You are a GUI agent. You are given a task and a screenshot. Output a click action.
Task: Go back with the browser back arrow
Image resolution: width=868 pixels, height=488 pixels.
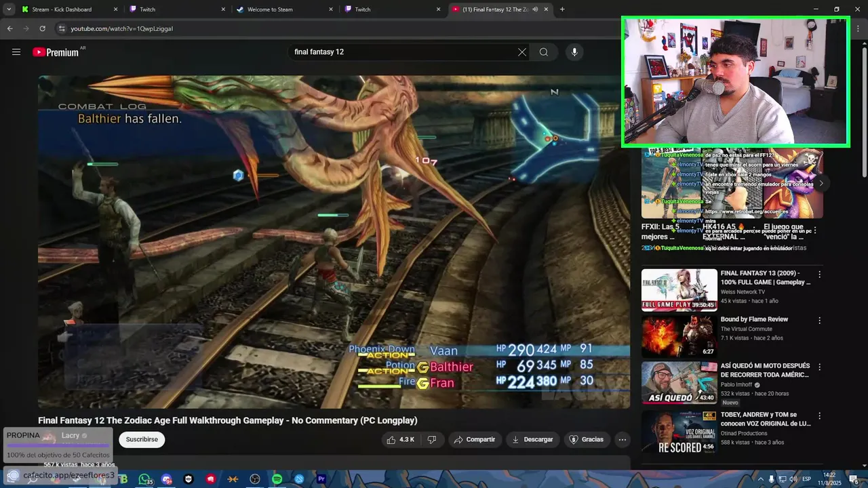pyautogui.click(x=9, y=28)
